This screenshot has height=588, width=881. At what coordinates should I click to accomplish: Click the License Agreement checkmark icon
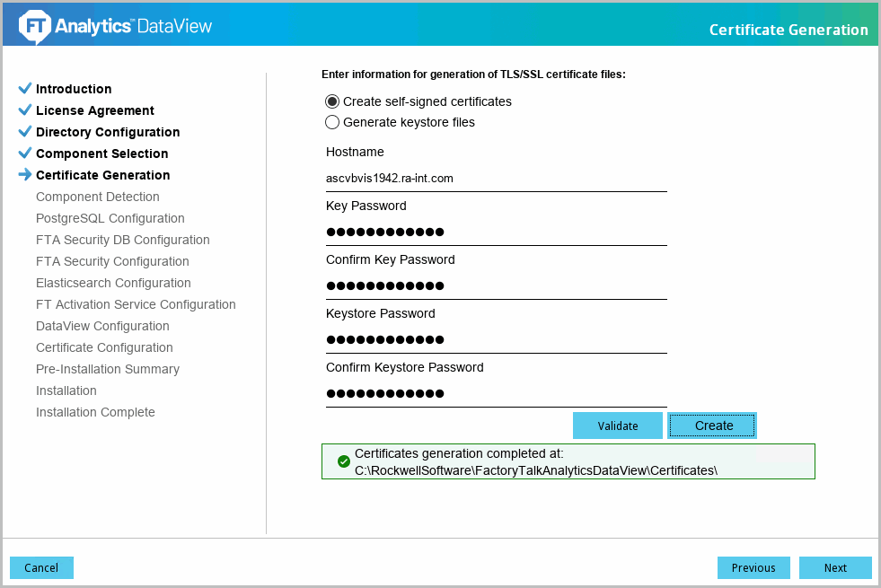click(25, 110)
